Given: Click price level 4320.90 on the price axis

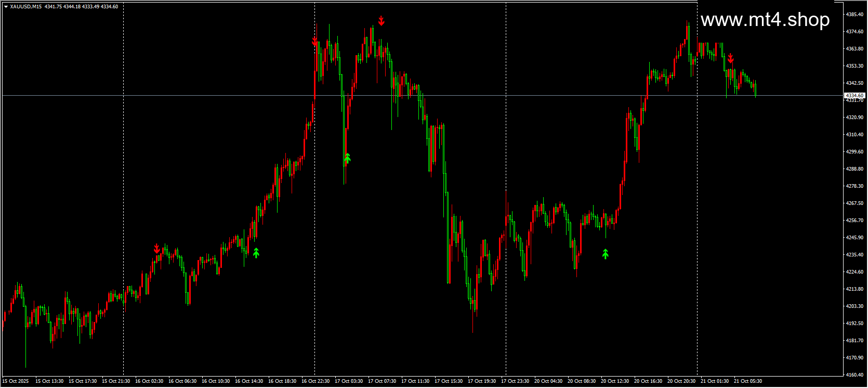Looking at the screenshot, I should coord(855,118).
